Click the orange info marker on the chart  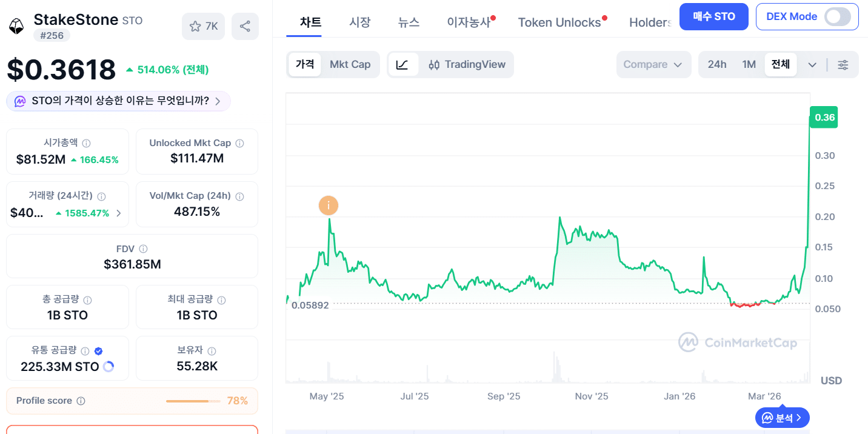pos(329,205)
